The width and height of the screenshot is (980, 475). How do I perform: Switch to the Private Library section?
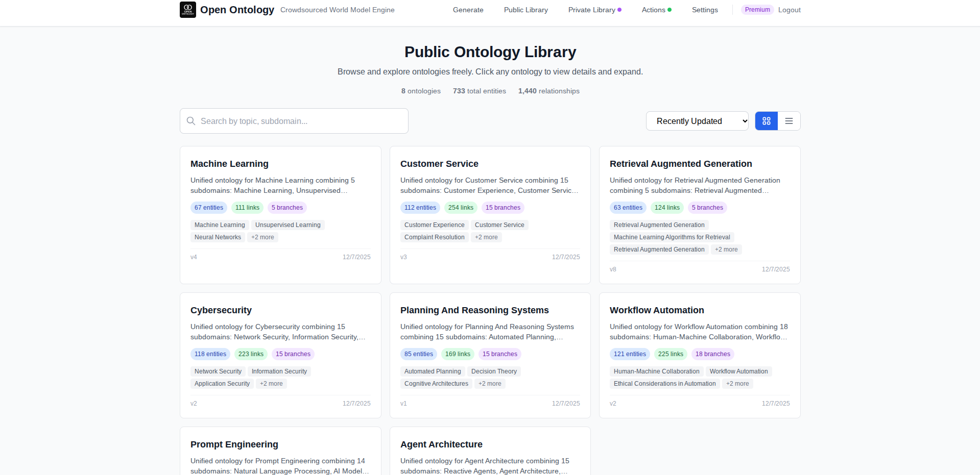click(x=592, y=10)
